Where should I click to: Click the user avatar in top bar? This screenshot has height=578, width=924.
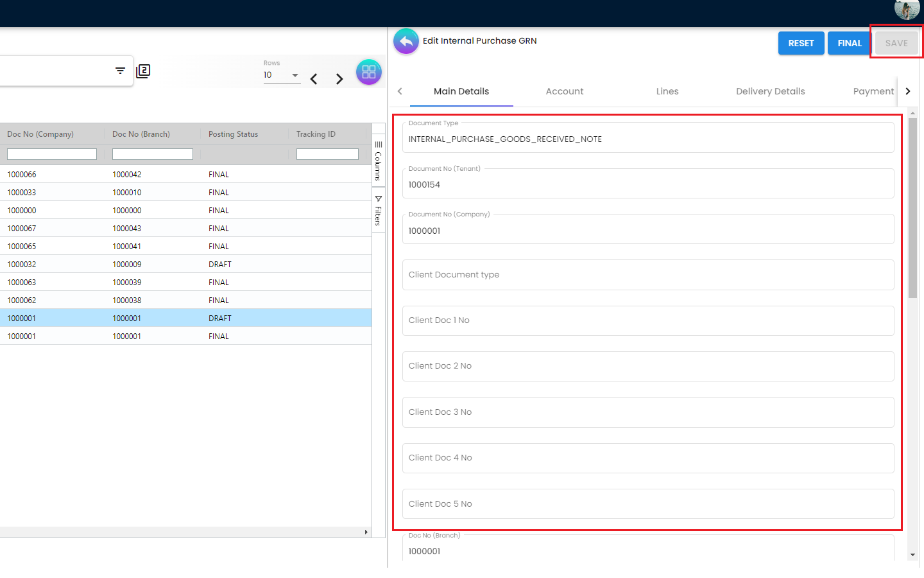906,10
